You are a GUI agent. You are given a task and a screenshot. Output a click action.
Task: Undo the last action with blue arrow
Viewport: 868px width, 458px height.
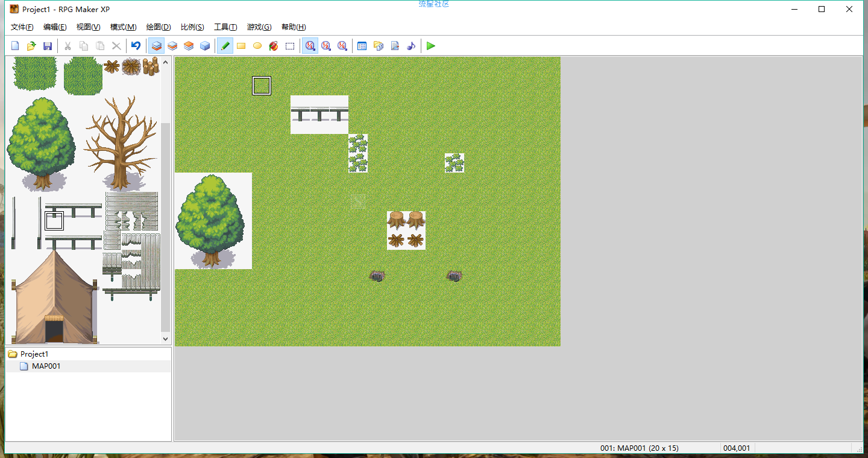pos(136,46)
